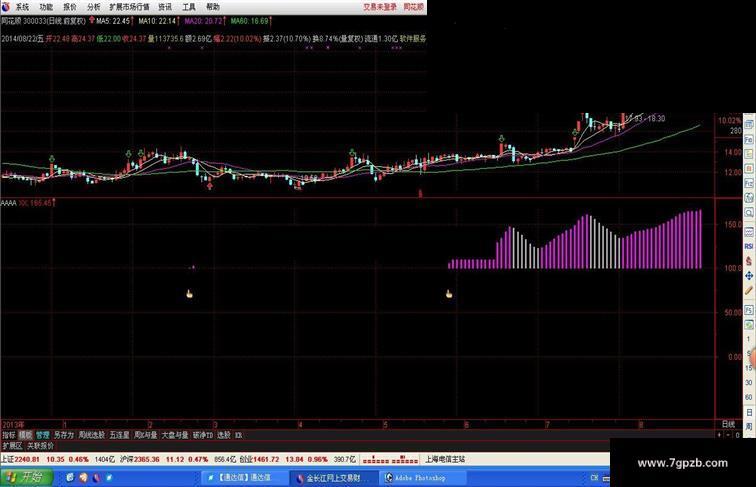Switch to the 1-minute period

tap(749, 339)
